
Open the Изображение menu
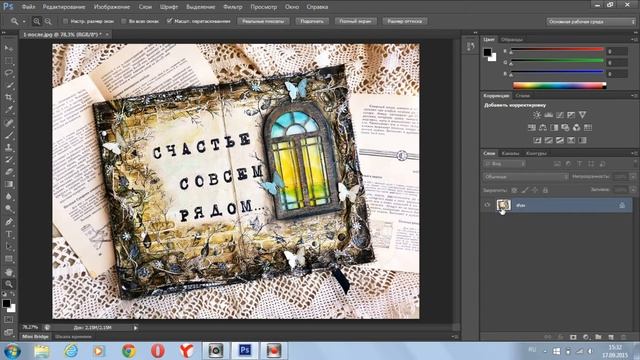(112, 7)
